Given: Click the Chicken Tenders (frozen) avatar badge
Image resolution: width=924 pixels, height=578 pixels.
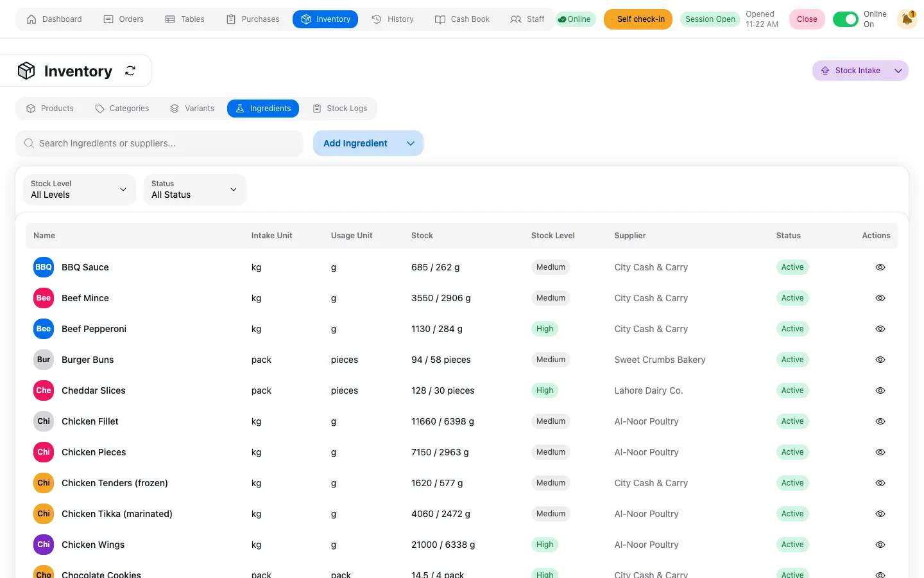Looking at the screenshot, I should (44, 483).
